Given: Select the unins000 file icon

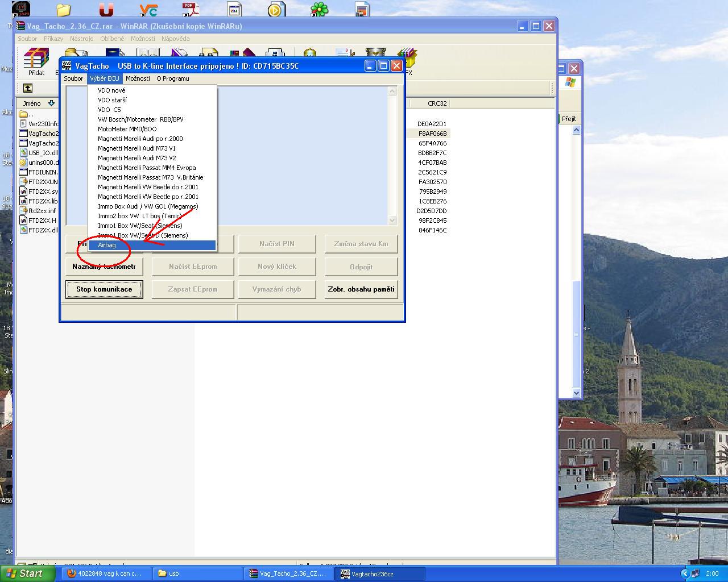Looking at the screenshot, I should pos(23,163).
